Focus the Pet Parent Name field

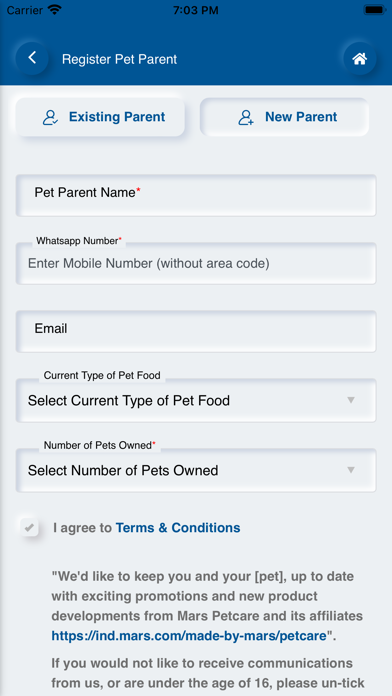pos(196,195)
